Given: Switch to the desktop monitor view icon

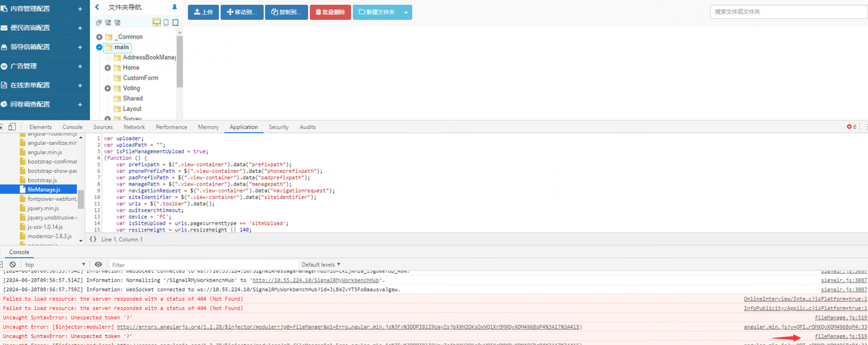Looking at the screenshot, I should (156, 23).
